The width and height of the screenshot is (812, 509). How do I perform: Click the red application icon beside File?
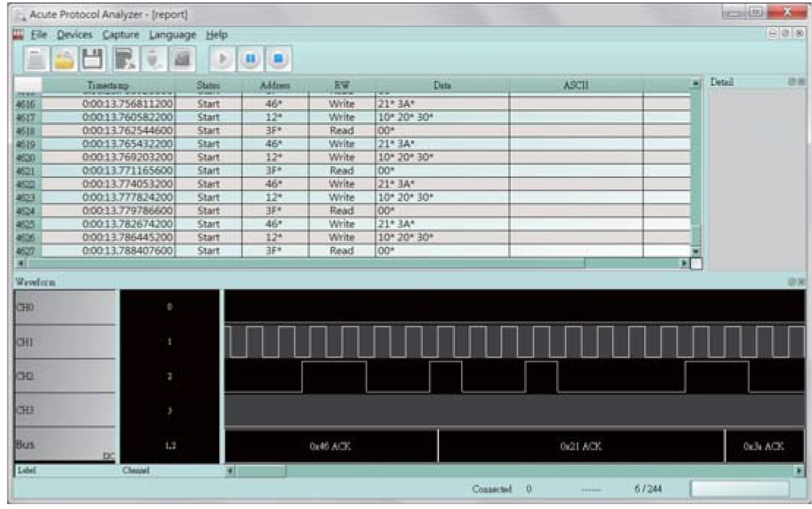pos(18,34)
